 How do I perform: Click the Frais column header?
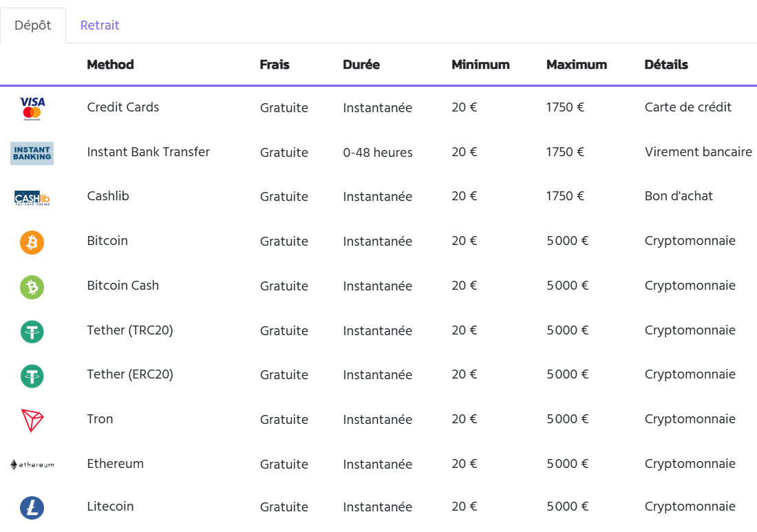click(274, 64)
